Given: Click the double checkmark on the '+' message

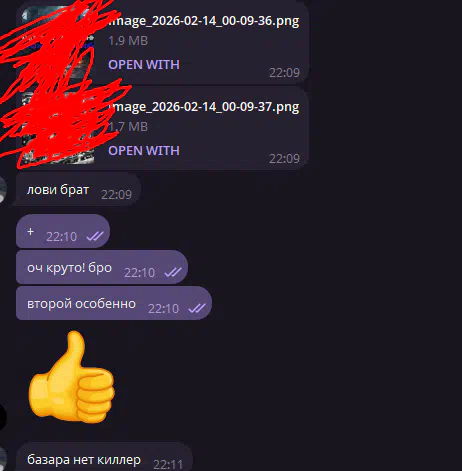Looking at the screenshot, I should tap(95, 236).
